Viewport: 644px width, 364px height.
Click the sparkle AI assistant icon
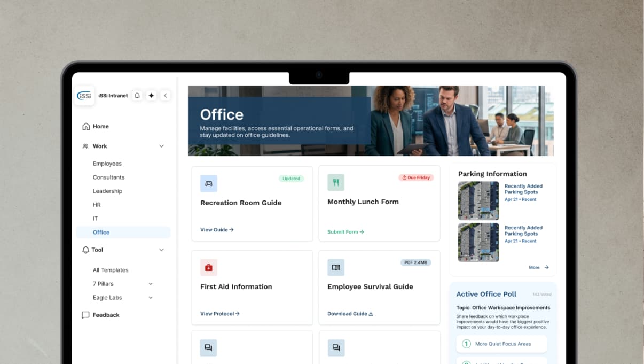pos(151,96)
